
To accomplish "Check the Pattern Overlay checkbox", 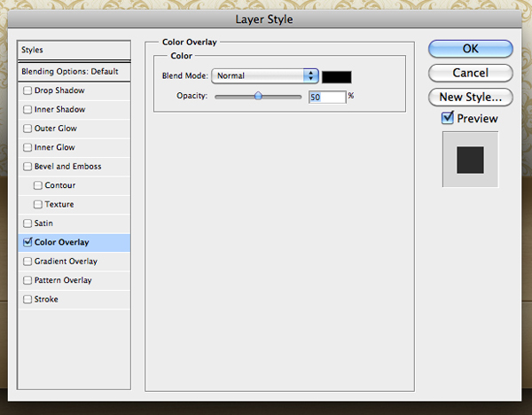I will (x=27, y=280).
